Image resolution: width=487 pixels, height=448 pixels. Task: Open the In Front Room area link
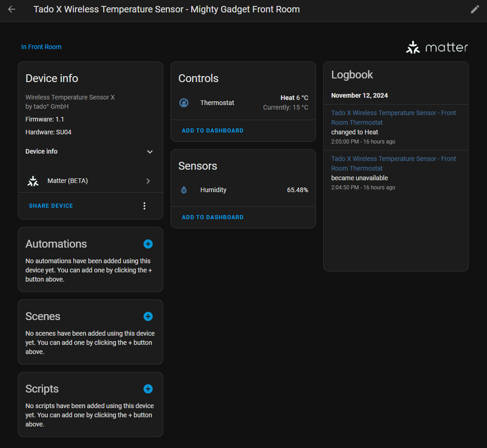coord(41,47)
